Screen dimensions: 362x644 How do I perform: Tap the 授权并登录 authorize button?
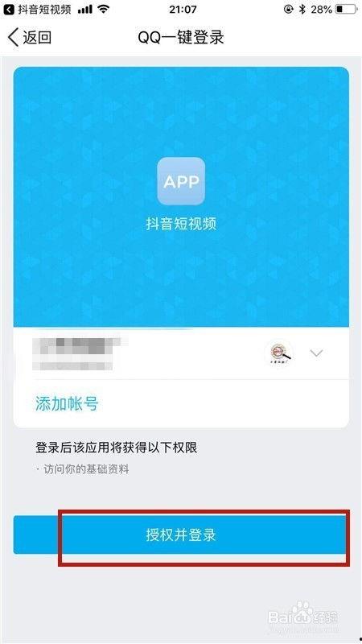click(181, 535)
